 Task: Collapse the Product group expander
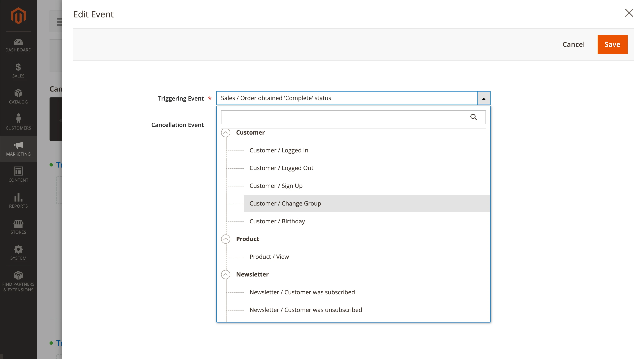point(225,239)
